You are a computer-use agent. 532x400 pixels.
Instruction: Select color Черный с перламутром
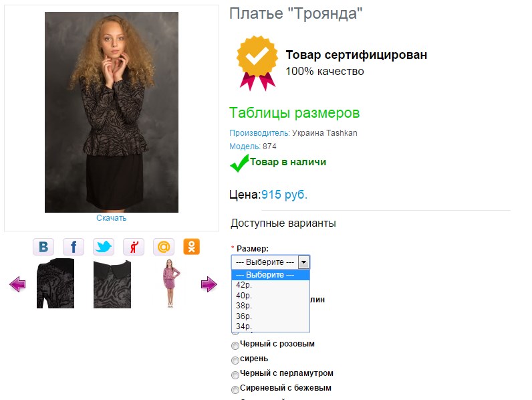pos(235,375)
